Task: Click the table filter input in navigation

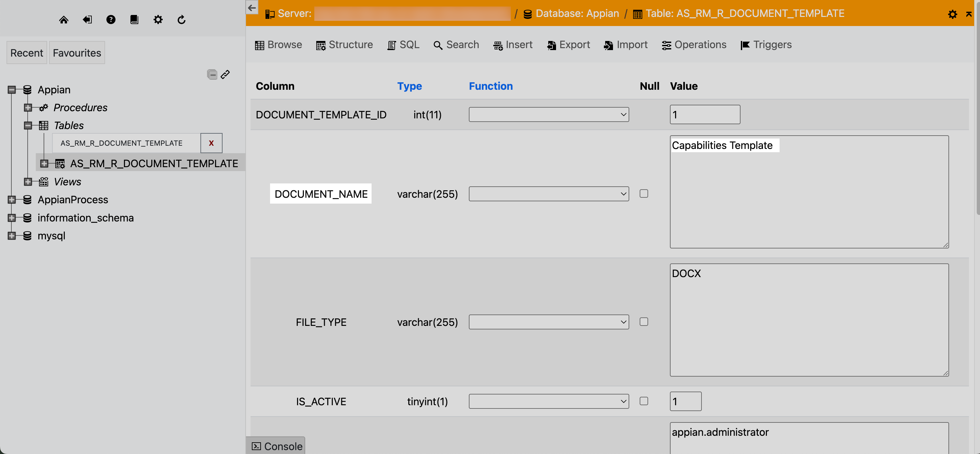Action: coord(126,143)
